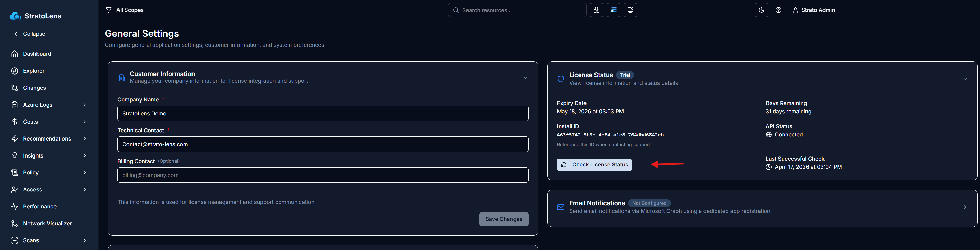The height and width of the screenshot is (250, 980).
Task: Click the Trial license badge
Action: [625, 75]
